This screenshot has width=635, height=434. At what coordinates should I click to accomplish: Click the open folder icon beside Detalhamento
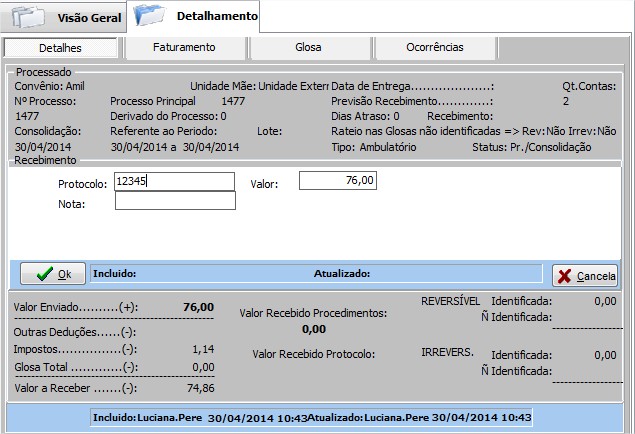(151, 15)
